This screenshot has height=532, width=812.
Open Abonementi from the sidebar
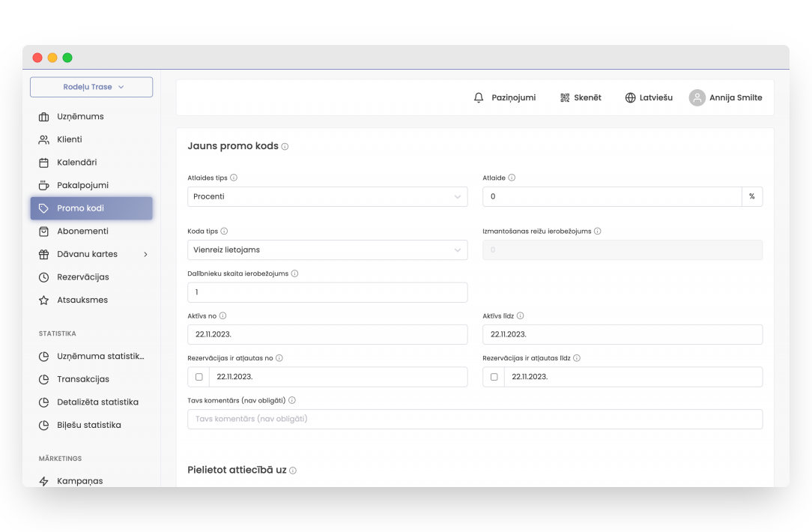82,232
